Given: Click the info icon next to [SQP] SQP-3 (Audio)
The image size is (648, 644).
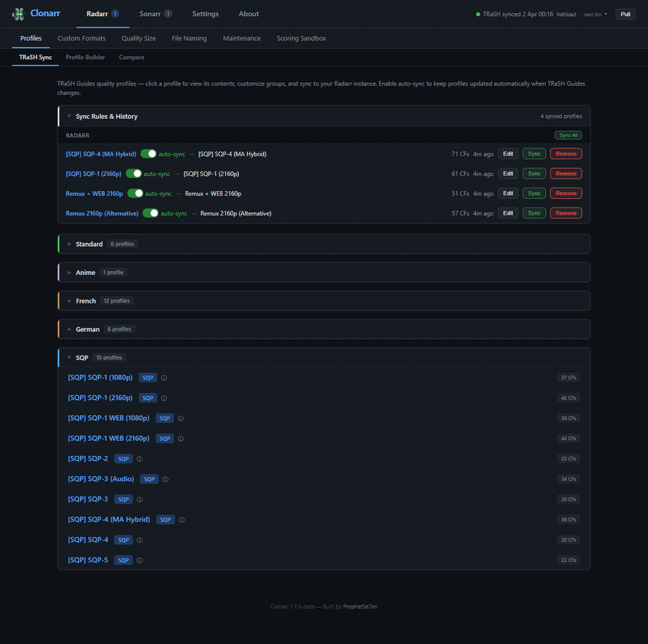Looking at the screenshot, I should click(166, 479).
